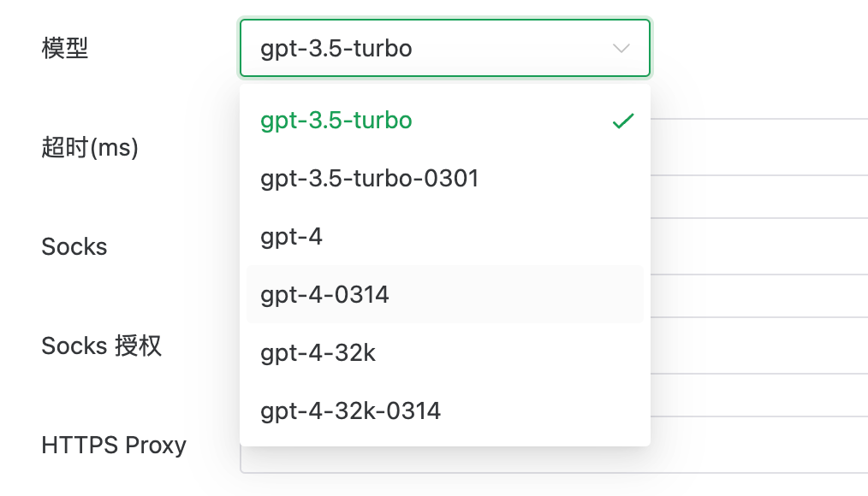This screenshot has width=868, height=496.
Task: Collapse the model dropdown using its chevron arrow
Action: coord(620,49)
